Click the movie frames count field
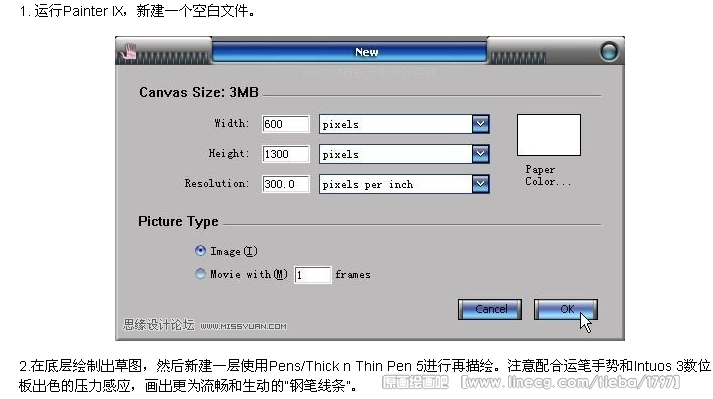Viewport: 713px width, 399px height. coord(312,275)
